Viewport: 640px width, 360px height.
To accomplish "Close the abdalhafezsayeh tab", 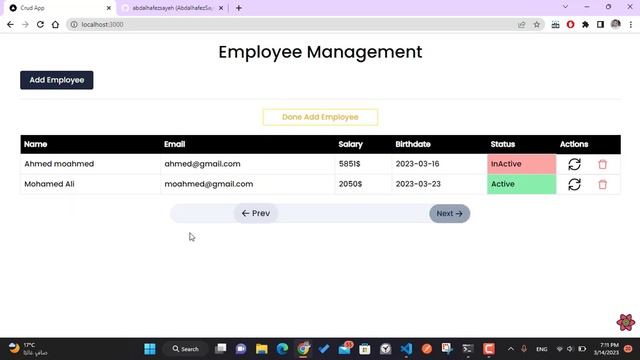I will (x=221, y=8).
